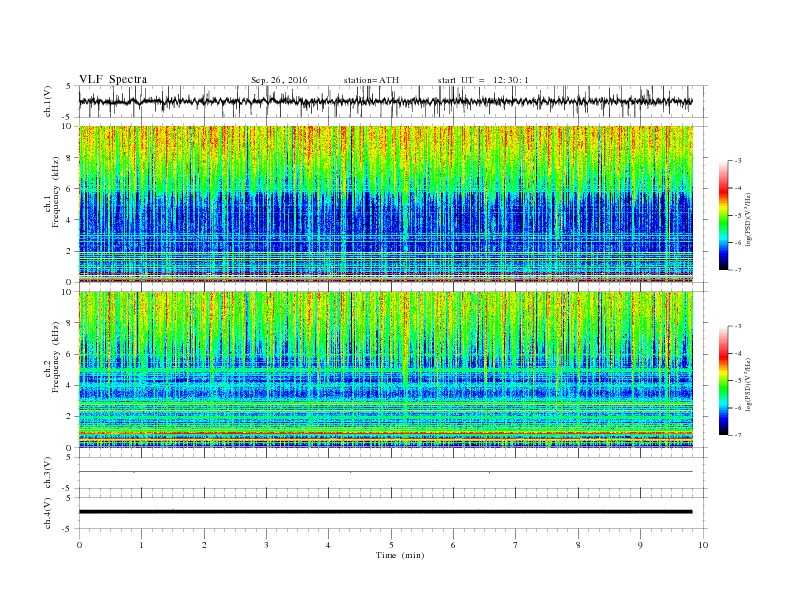792x612 pixels.
Task: Click the ch.1 spectrogram color scale bar
Action: point(724,215)
